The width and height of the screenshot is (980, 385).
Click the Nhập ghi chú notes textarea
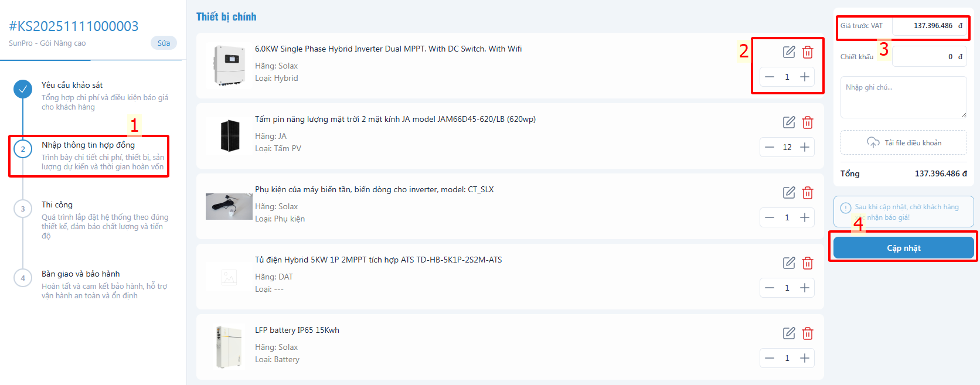(x=903, y=97)
